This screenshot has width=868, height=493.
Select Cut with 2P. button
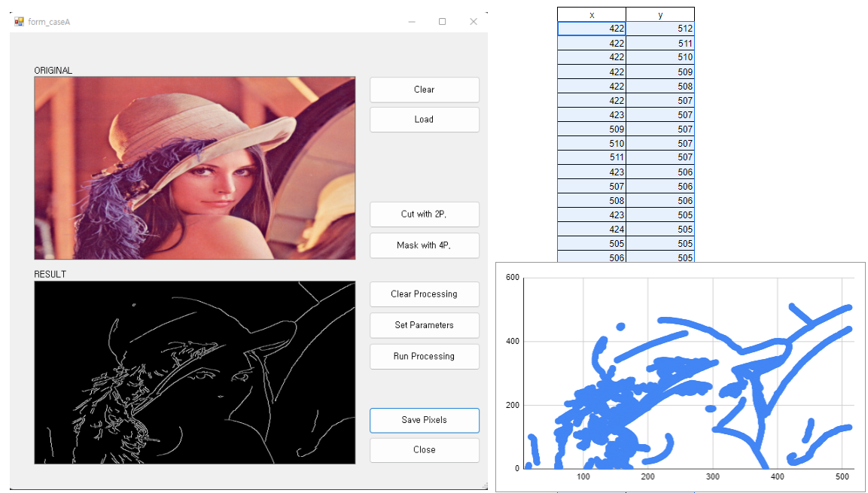click(x=424, y=214)
